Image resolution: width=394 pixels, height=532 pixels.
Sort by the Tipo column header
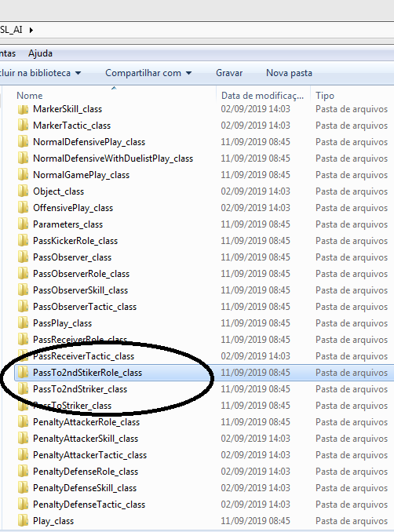(x=325, y=96)
